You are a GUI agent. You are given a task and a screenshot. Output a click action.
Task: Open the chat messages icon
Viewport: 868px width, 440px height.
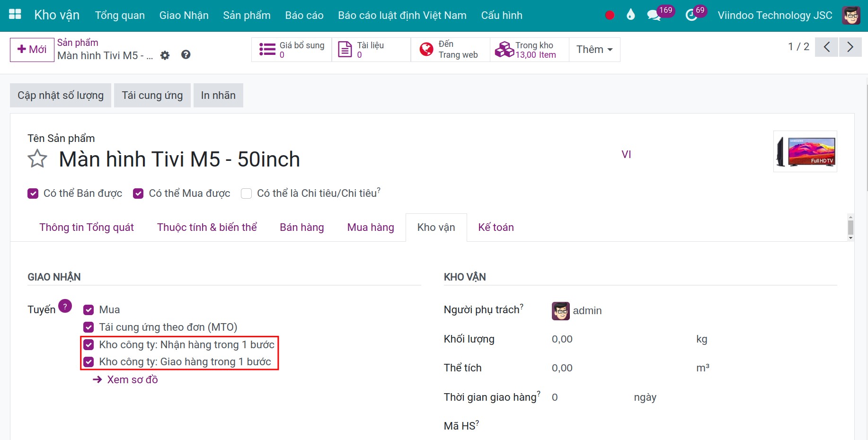pyautogui.click(x=654, y=15)
